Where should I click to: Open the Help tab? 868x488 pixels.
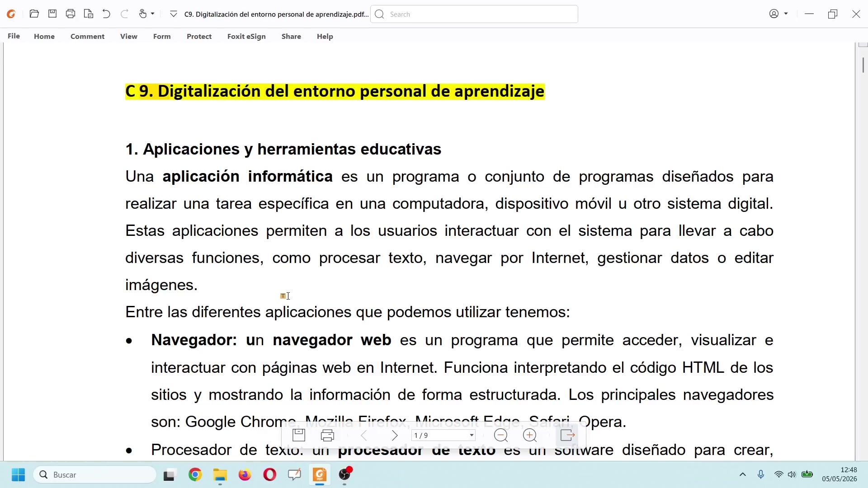pyautogui.click(x=325, y=37)
